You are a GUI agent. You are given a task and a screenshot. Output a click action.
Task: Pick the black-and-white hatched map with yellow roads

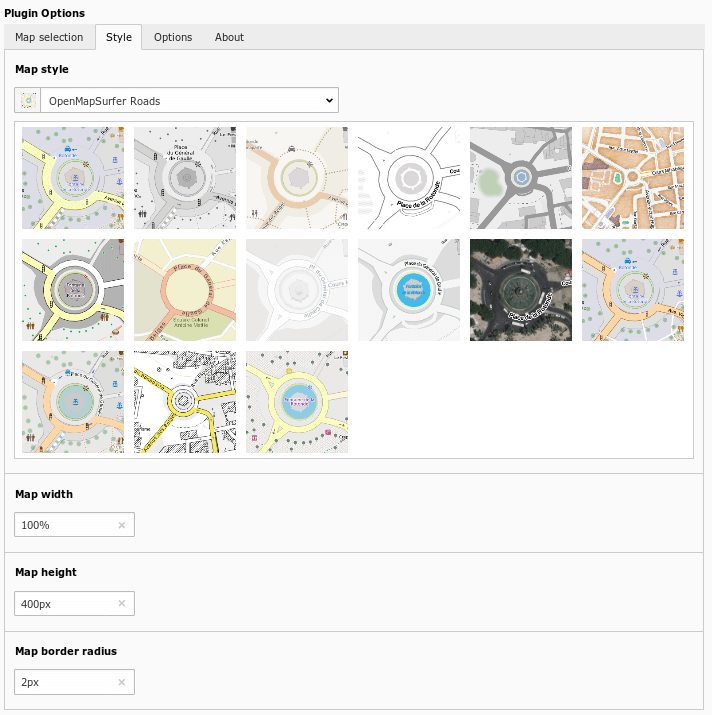click(x=185, y=402)
